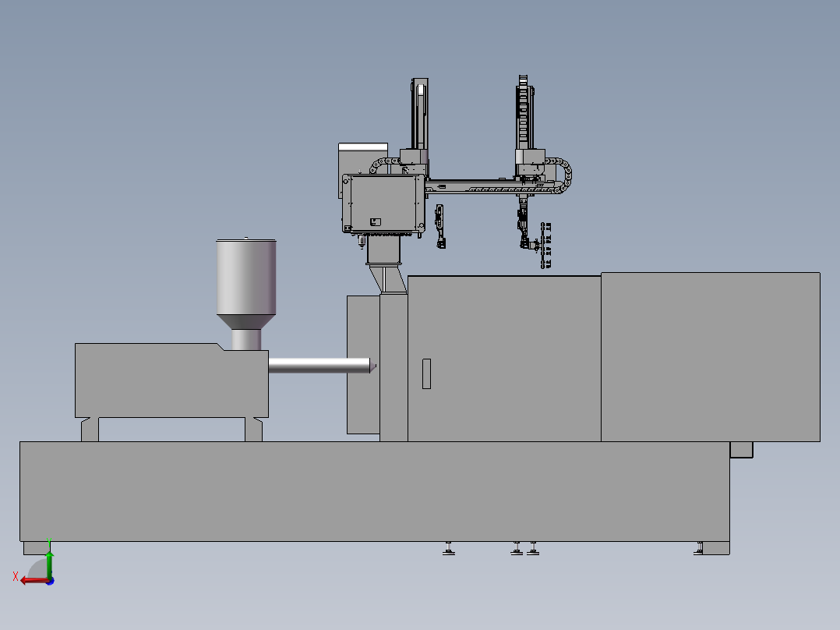Select the door handle on the middle guard
Viewport: 840px width, 630px height.
coord(426,373)
